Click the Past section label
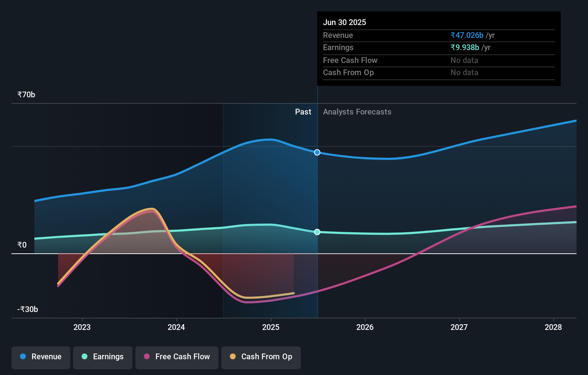 [303, 112]
